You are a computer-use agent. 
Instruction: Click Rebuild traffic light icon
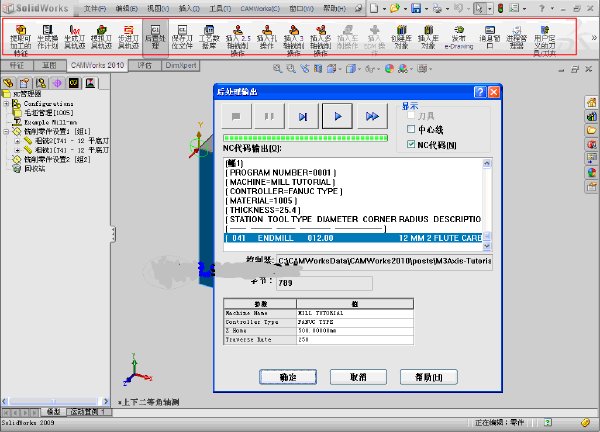pyautogui.click(x=500, y=8)
